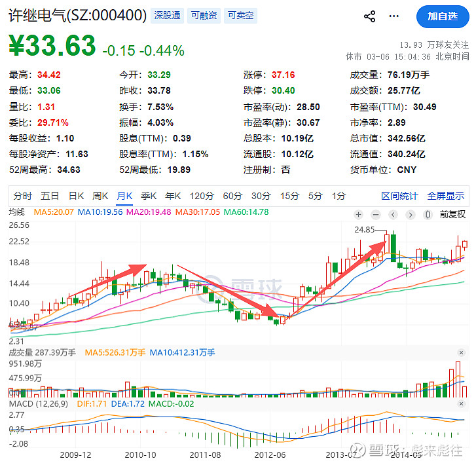The height and width of the screenshot is (465, 476).
Task: Click the MA10:19.56 value
Action: (x=100, y=212)
